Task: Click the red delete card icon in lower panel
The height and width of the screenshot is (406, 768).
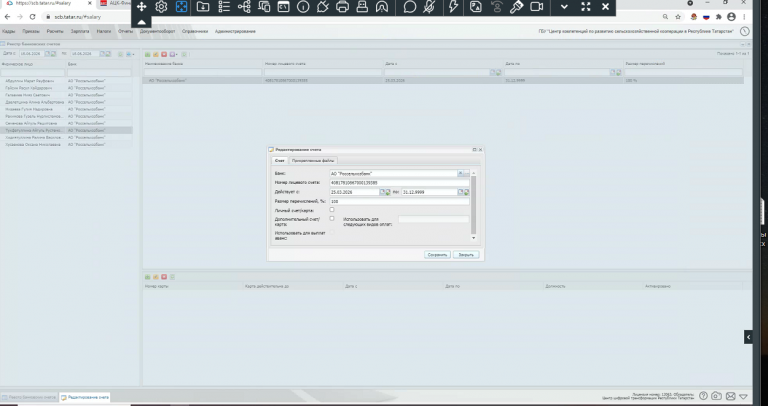Action: click(x=164, y=277)
